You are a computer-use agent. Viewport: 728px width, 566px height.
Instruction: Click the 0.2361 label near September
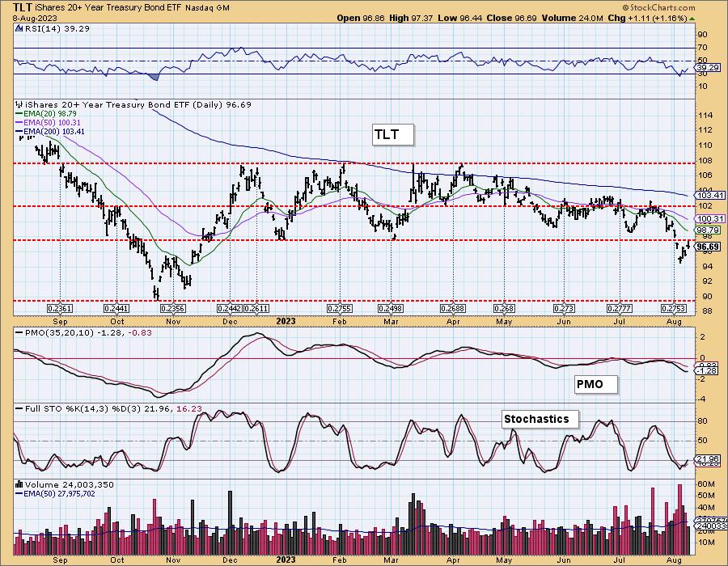61,309
